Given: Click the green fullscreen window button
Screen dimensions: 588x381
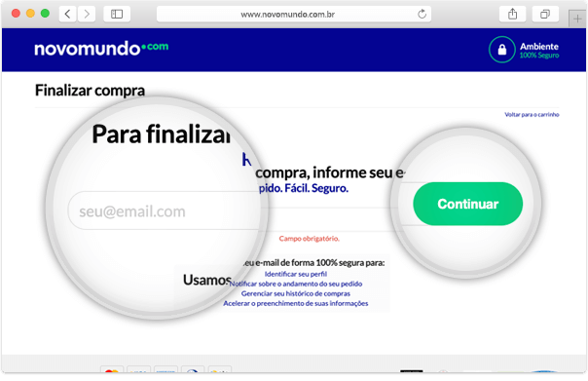Looking at the screenshot, I should point(45,14).
